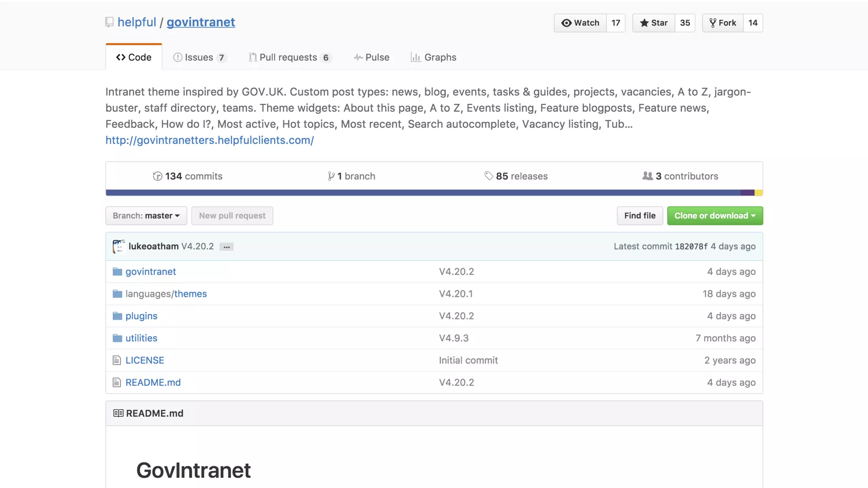Open the Branch: master dropdown
The image size is (868, 488).
click(146, 216)
